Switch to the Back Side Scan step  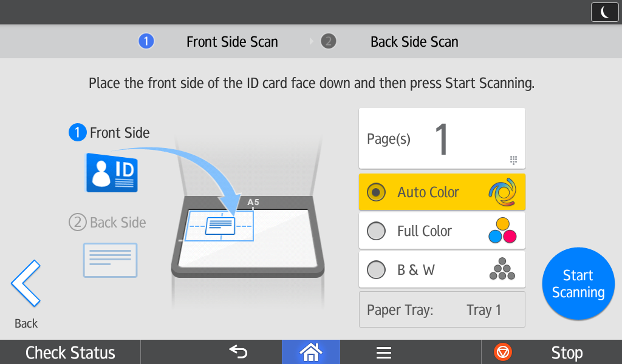(414, 42)
